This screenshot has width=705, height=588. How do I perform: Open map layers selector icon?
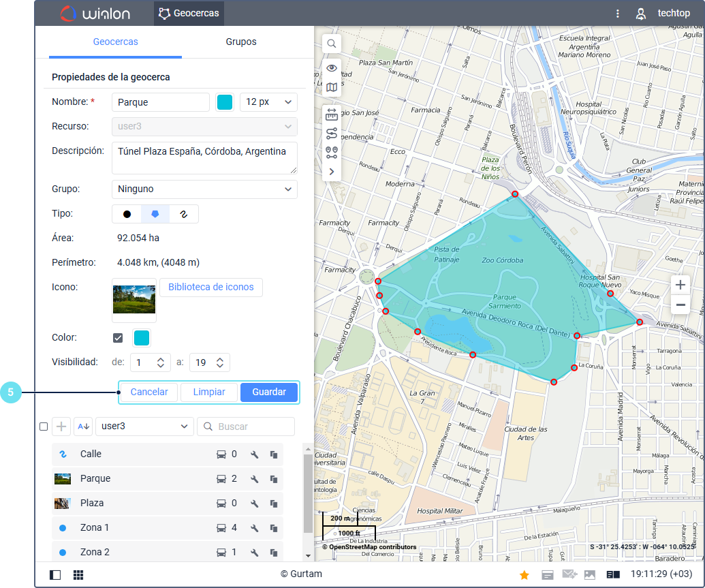(332, 87)
